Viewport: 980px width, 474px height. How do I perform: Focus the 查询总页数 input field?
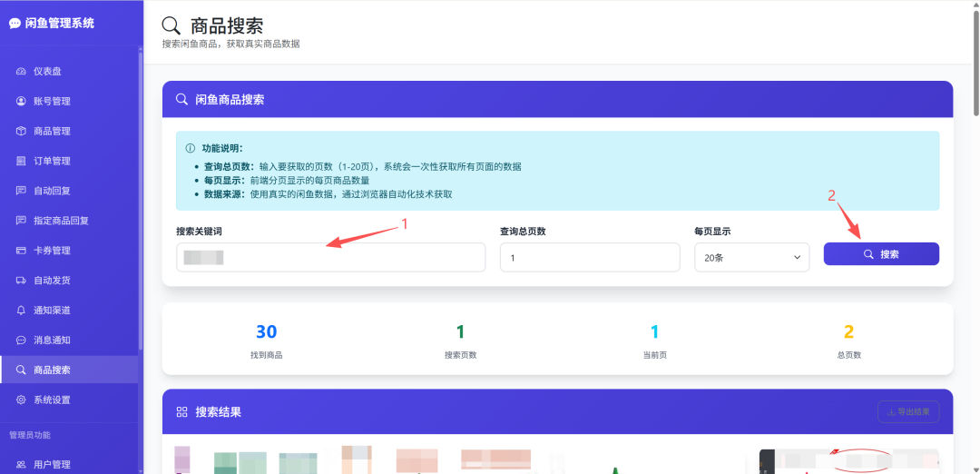[x=590, y=257]
